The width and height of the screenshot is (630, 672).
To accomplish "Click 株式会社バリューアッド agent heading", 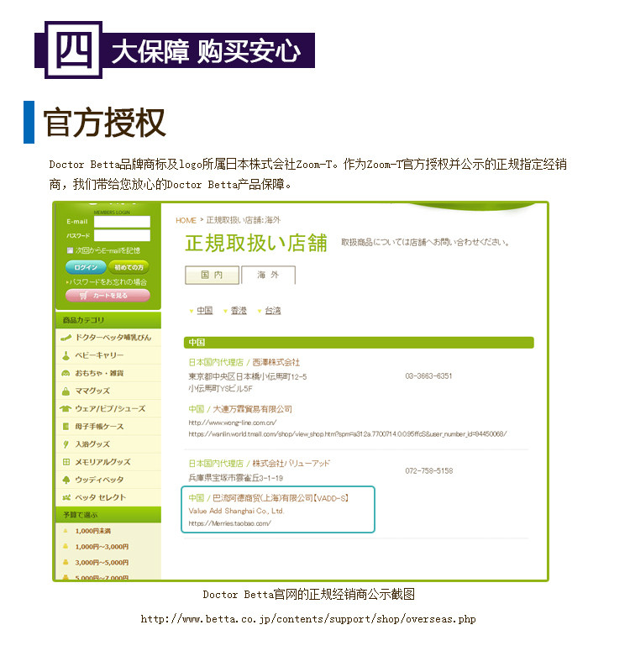I will pyautogui.click(x=260, y=464).
